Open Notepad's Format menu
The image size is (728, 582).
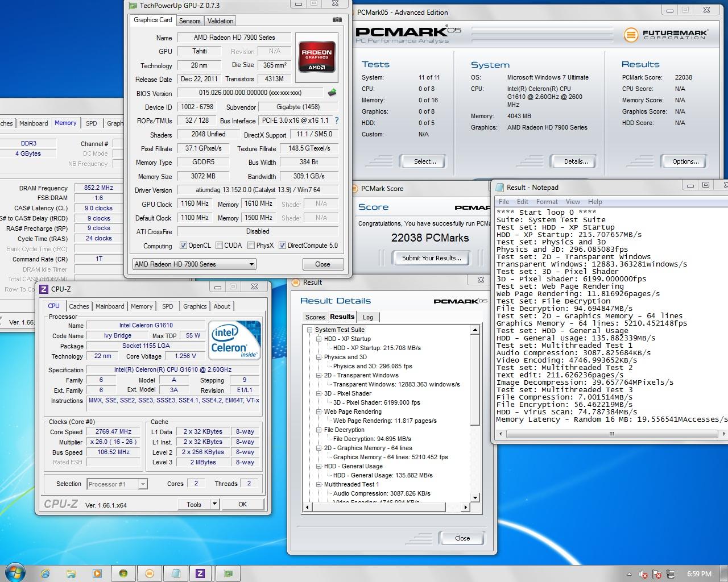coord(547,202)
